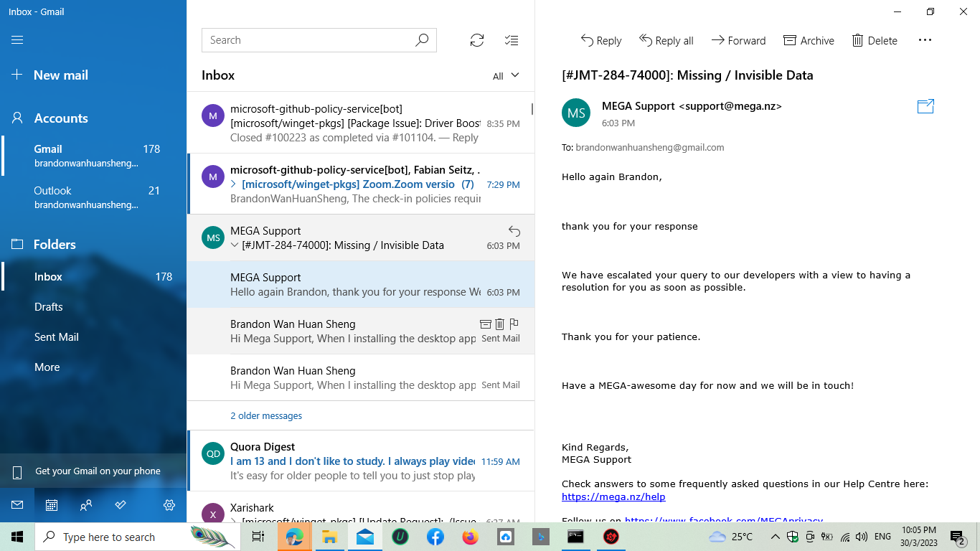The image size is (980, 551).
Task: Expand the Zoom.Zoom versio conversation
Action: (233, 184)
